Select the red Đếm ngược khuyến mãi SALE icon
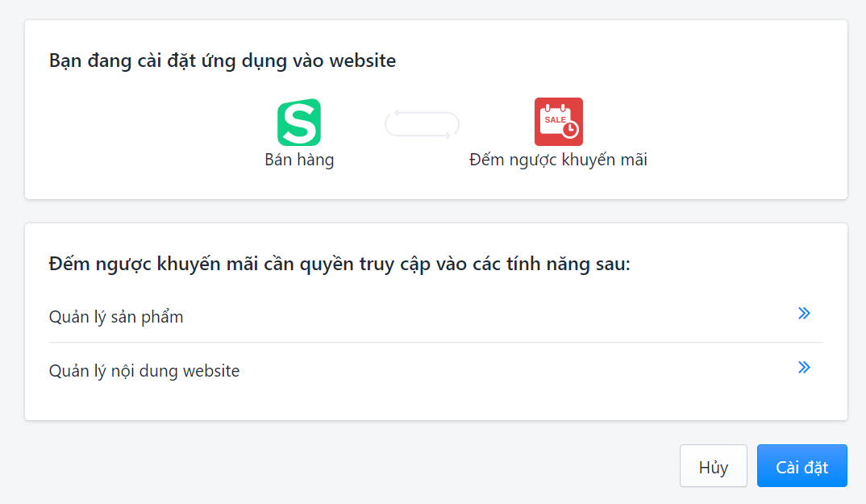The width and height of the screenshot is (866, 504). tap(558, 119)
